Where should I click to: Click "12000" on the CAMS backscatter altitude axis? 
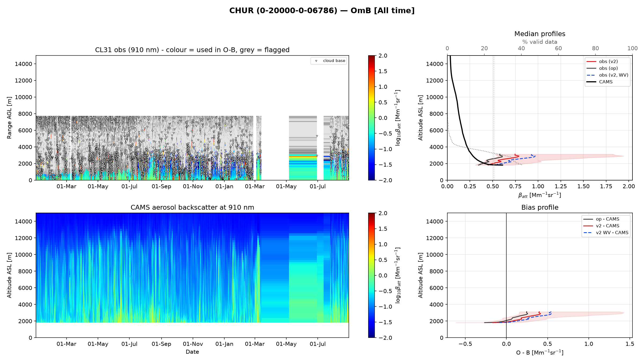pos(24,238)
